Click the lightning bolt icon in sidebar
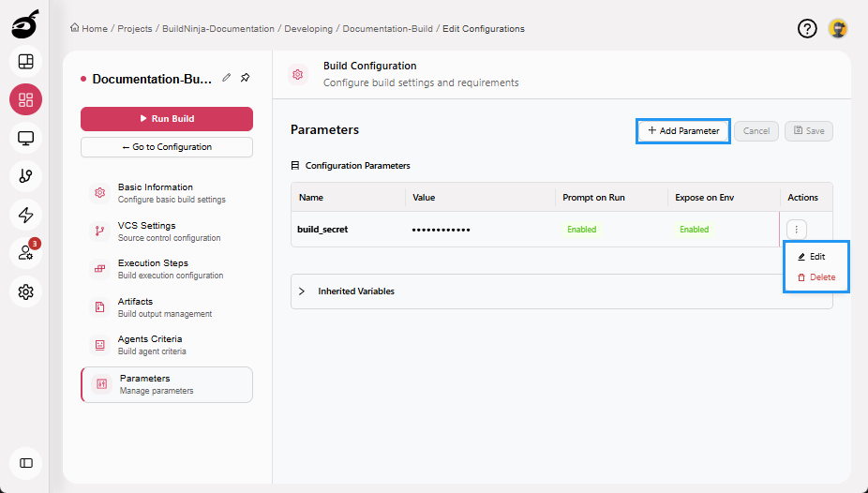 (x=25, y=215)
